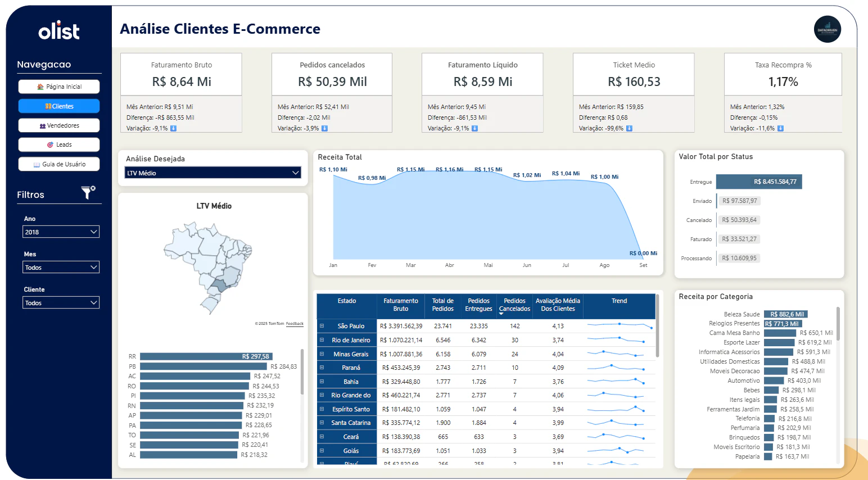Select the Clientes navigation button

[x=59, y=106]
